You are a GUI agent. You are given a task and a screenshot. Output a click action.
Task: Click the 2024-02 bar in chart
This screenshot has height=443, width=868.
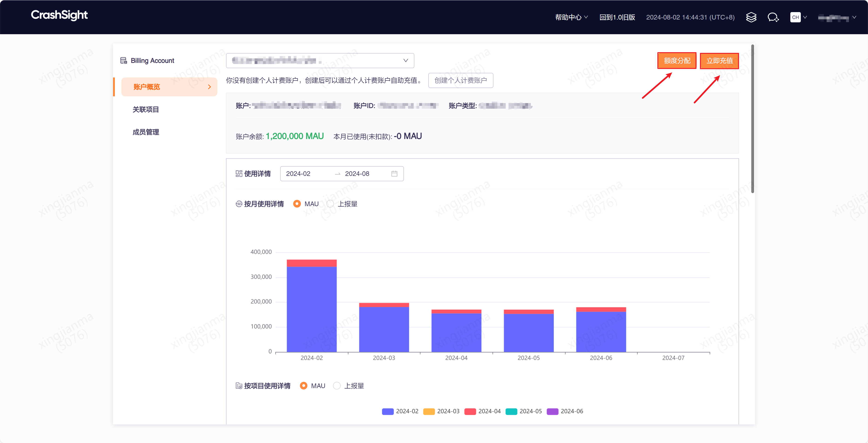point(312,306)
